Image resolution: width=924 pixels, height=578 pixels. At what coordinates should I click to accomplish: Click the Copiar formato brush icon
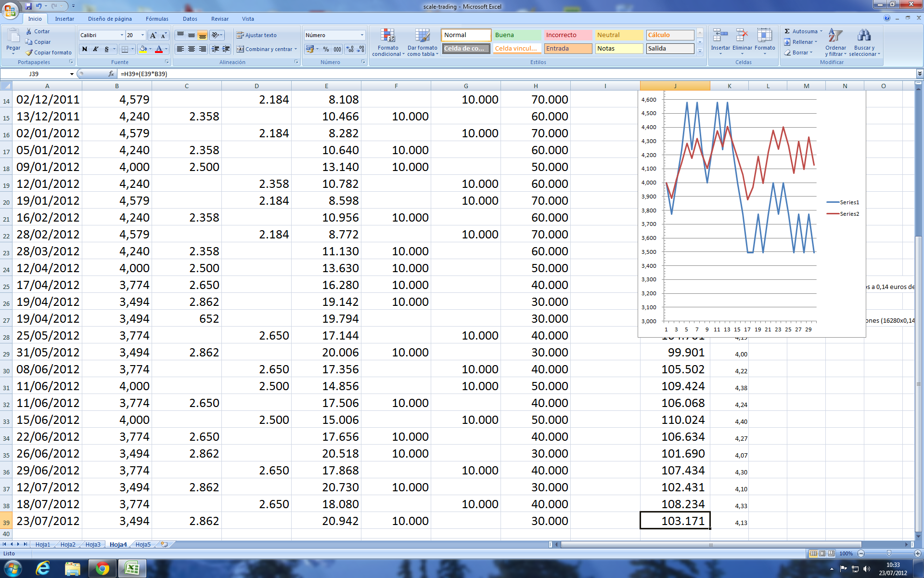click(29, 53)
